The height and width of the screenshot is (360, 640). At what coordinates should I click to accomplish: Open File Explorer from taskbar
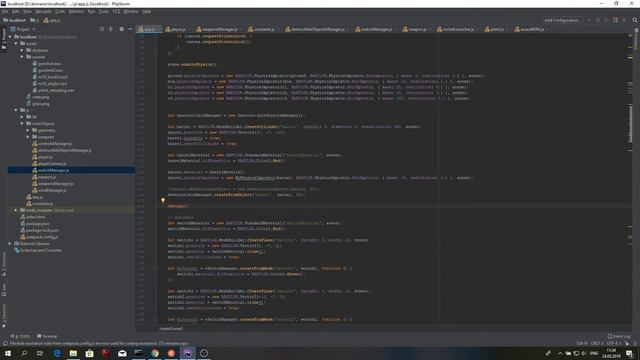click(73, 353)
